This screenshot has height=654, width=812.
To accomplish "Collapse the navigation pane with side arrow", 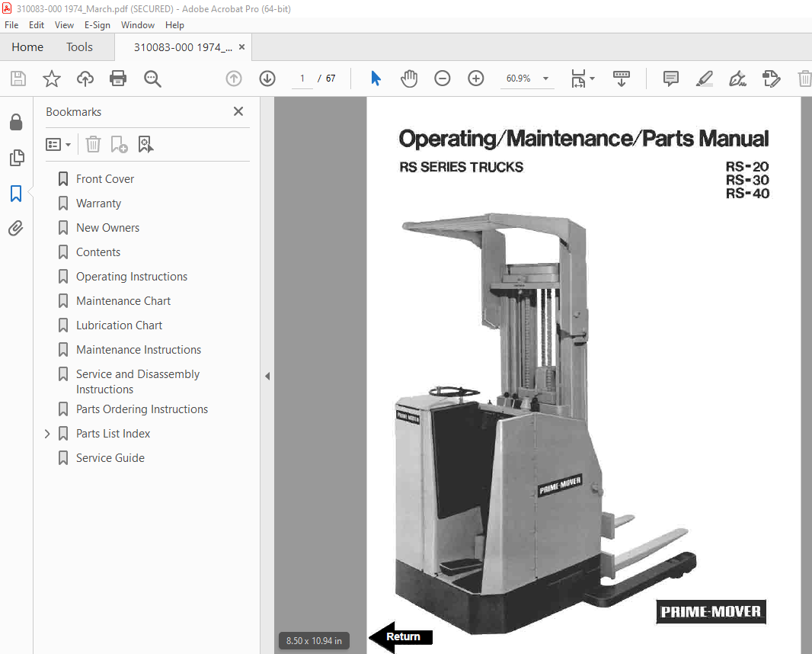I will point(267,377).
